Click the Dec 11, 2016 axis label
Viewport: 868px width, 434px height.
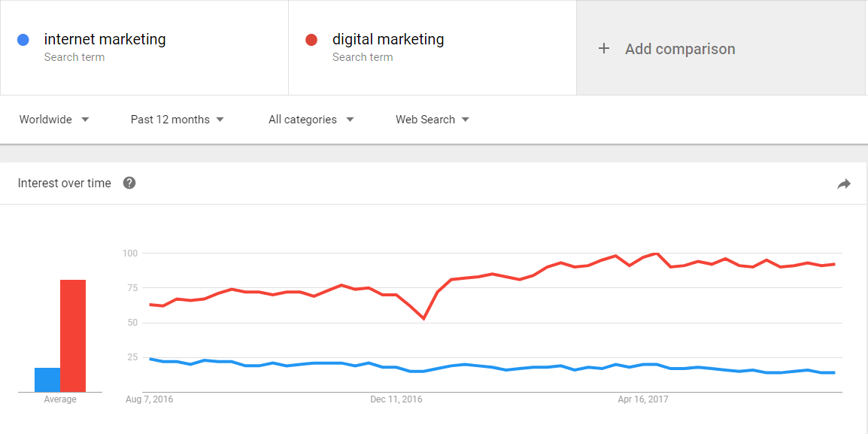396,399
